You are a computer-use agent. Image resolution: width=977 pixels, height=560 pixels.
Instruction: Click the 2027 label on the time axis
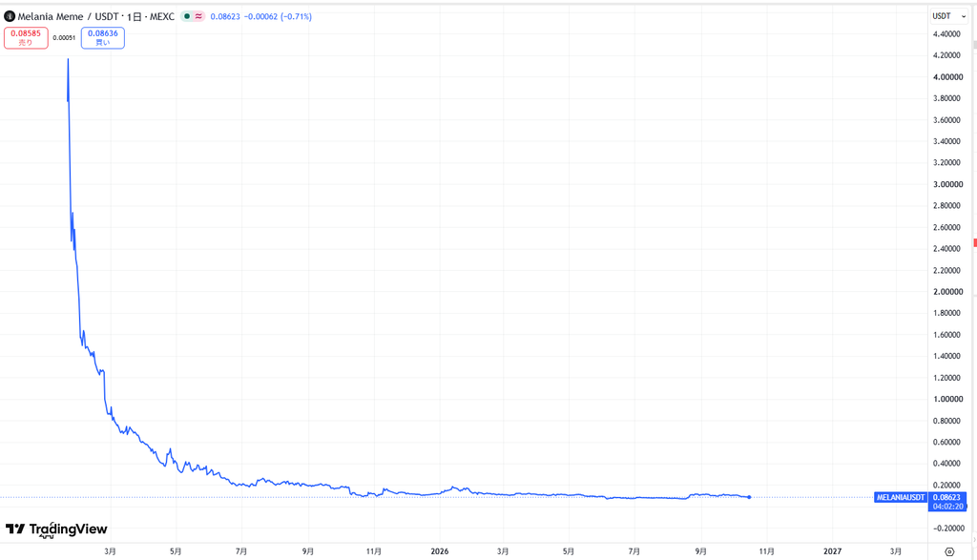pos(832,551)
